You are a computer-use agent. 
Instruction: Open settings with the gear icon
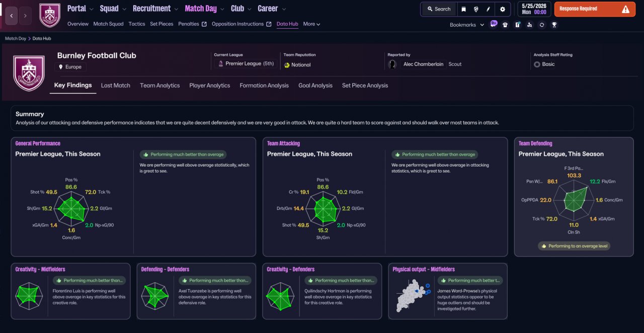503,9
